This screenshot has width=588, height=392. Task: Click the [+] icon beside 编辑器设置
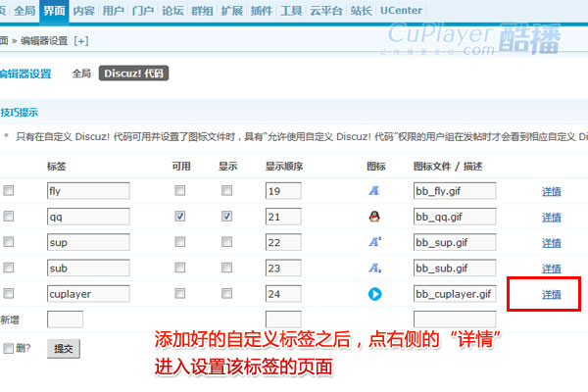[x=81, y=40]
